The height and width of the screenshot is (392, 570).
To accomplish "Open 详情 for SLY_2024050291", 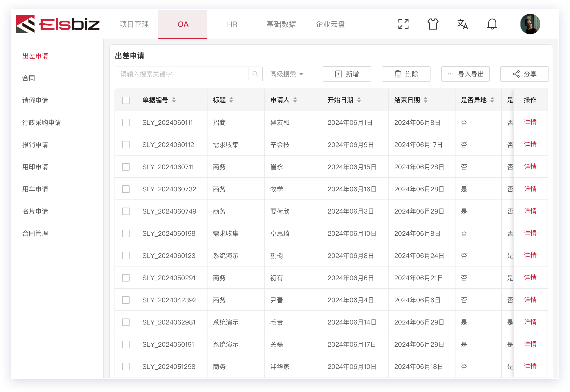I will (x=530, y=277).
